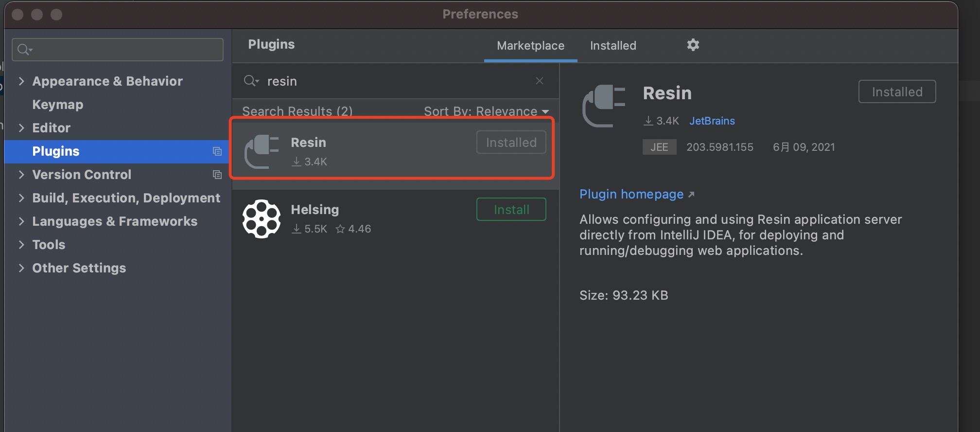Click the settings search magnifier icon

tap(24, 50)
